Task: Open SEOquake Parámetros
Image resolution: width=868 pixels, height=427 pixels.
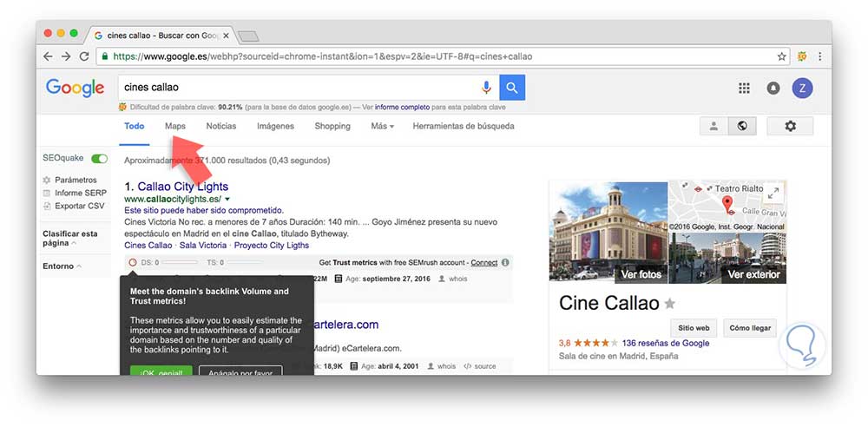Action: pyautogui.click(x=69, y=180)
